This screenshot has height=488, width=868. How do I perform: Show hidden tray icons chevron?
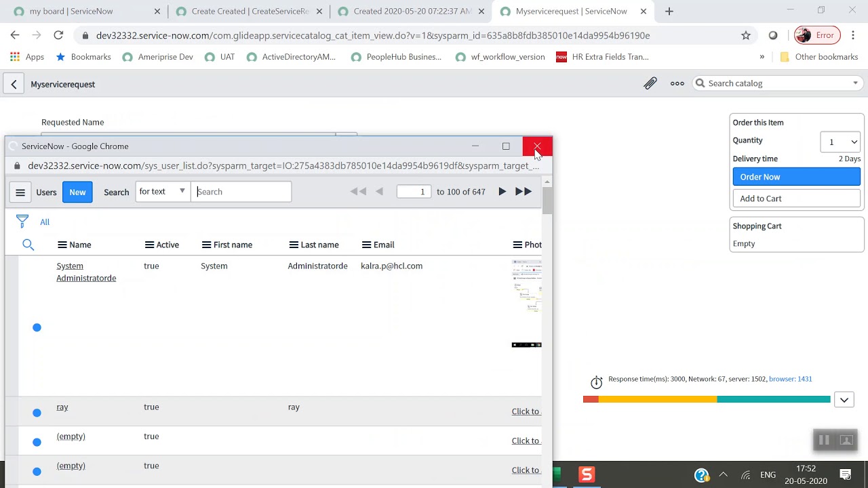pos(723,474)
